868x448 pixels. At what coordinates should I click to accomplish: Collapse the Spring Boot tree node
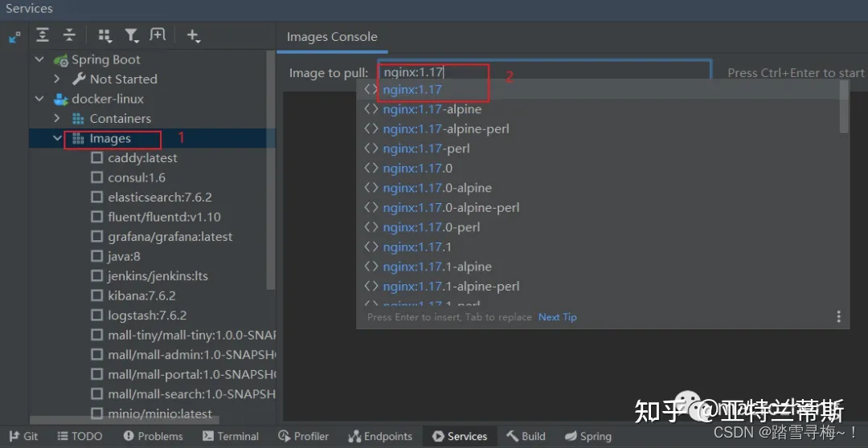pos(39,59)
